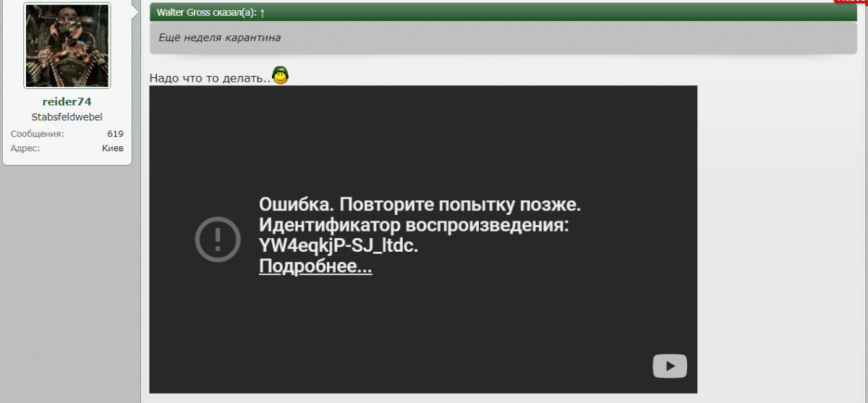Click the 'Сообщения:' label
868x403 pixels.
pyautogui.click(x=38, y=134)
